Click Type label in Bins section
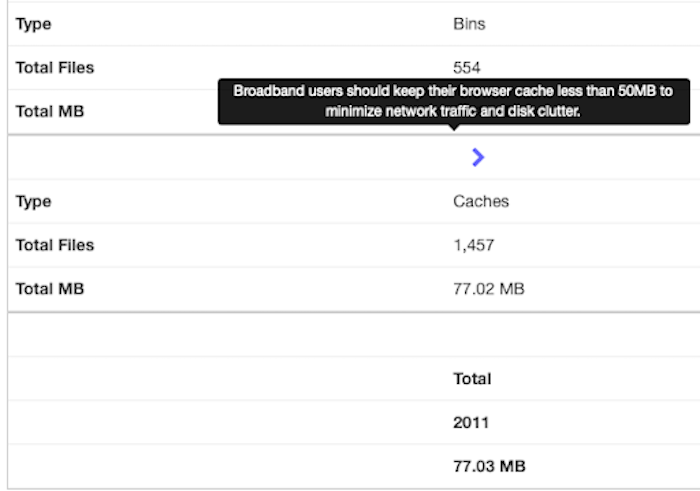 (x=33, y=24)
